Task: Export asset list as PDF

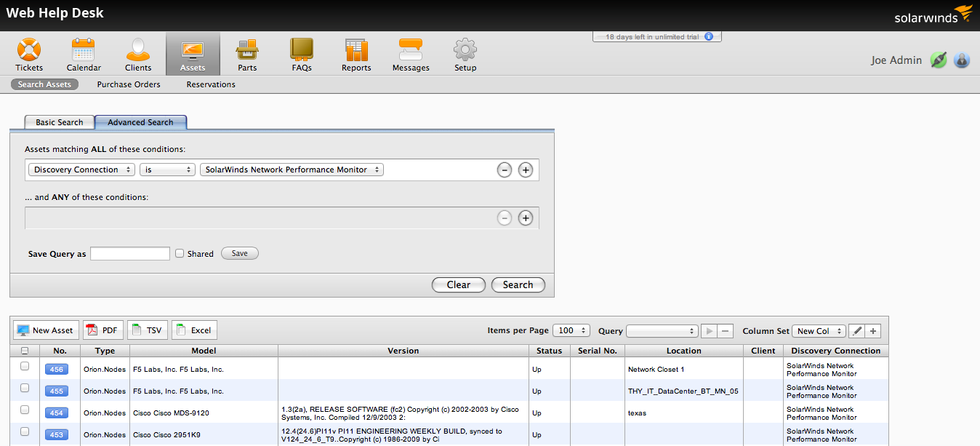Action: click(x=103, y=330)
